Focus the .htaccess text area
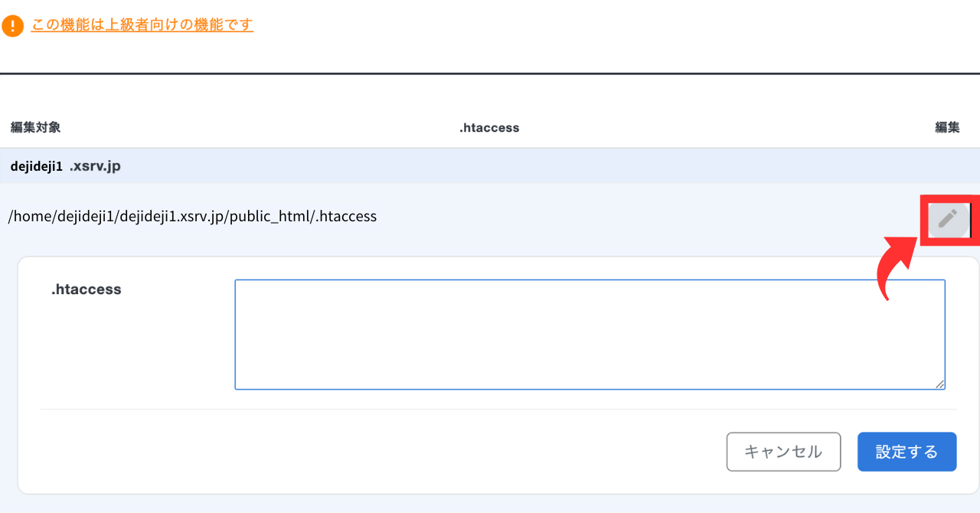Viewport: 980px width, 513px height. click(x=590, y=334)
